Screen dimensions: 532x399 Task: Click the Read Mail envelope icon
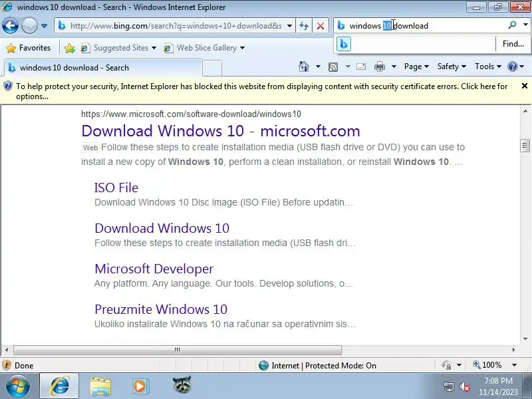point(361,66)
